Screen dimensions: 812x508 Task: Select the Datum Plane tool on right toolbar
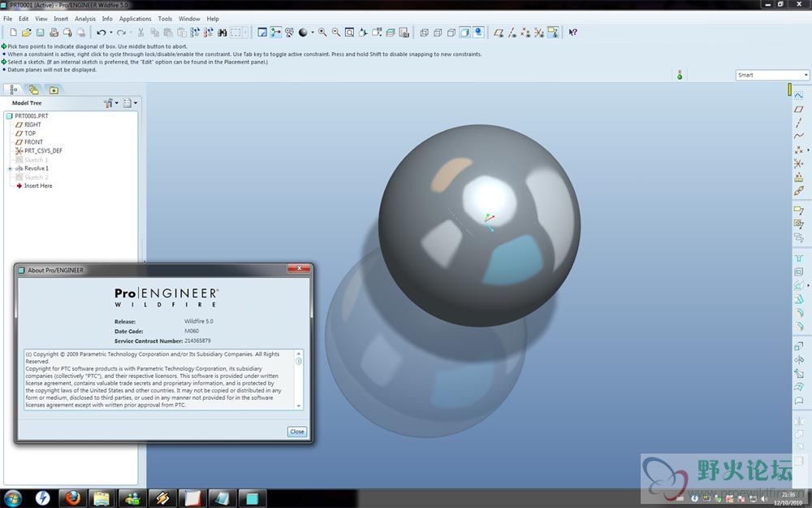click(798, 110)
